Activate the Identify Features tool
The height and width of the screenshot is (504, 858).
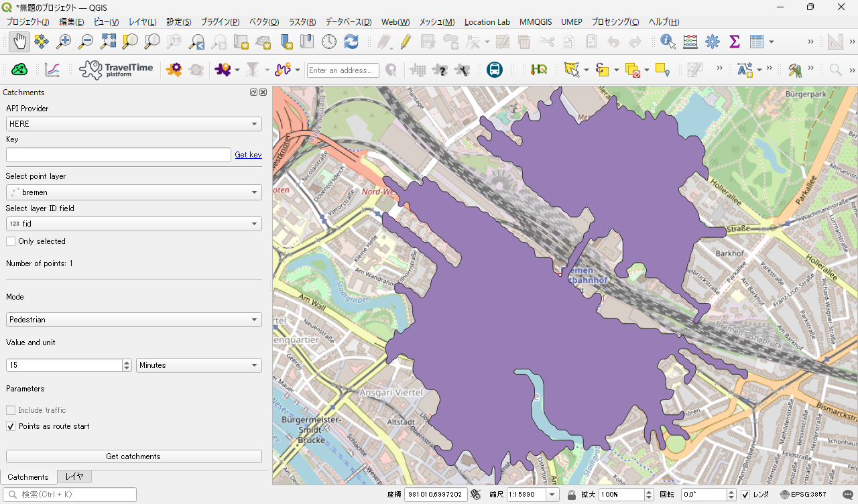tap(668, 42)
